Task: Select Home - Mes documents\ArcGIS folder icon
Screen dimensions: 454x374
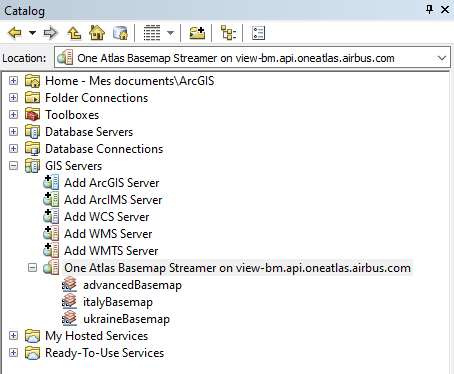Action: (x=33, y=81)
